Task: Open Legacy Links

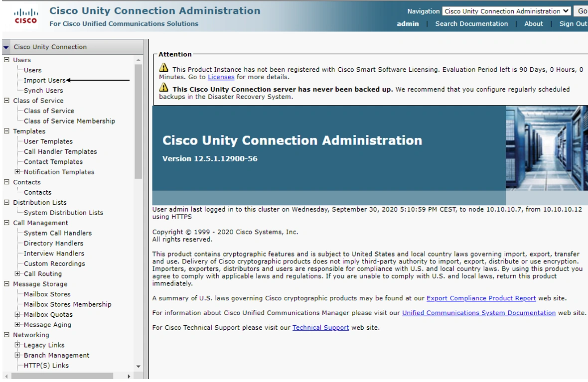Action: [x=44, y=345]
